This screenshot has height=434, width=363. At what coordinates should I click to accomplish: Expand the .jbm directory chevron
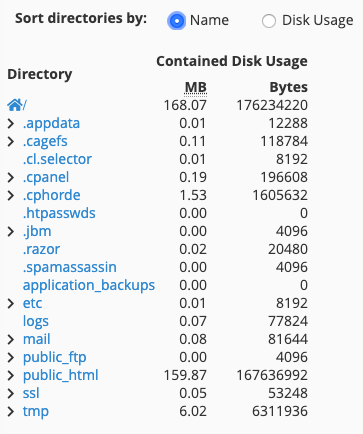point(11,232)
